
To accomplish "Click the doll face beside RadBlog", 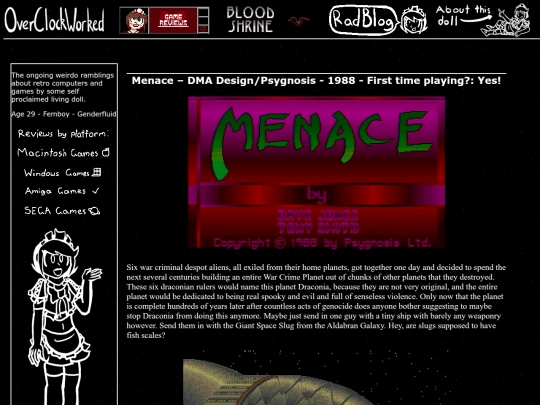I will (413, 20).
